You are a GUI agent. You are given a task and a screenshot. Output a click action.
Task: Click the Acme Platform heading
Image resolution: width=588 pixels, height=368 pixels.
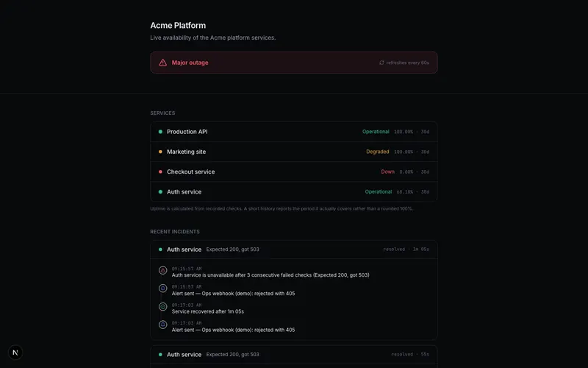coord(178,26)
